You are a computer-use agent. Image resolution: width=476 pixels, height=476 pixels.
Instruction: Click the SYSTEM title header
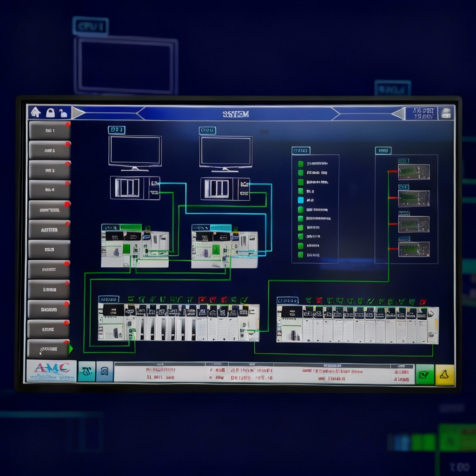coord(236,114)
